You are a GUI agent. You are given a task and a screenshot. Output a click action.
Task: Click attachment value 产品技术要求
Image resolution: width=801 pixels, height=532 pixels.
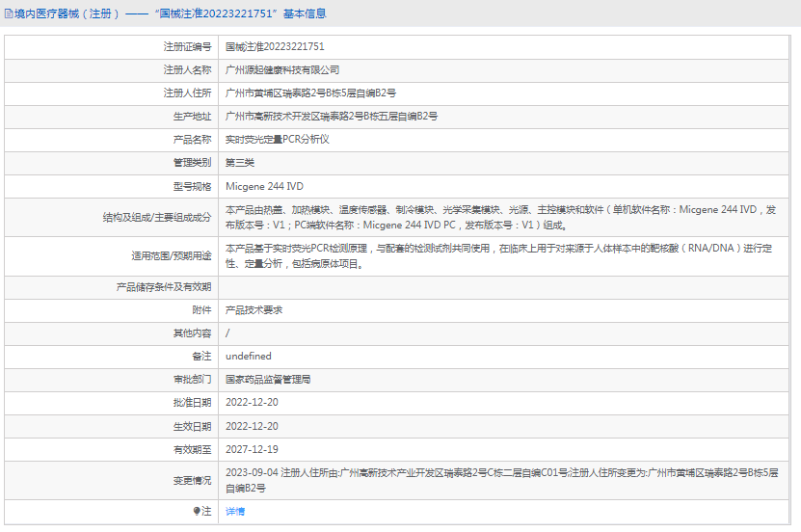tap(254, 310)
